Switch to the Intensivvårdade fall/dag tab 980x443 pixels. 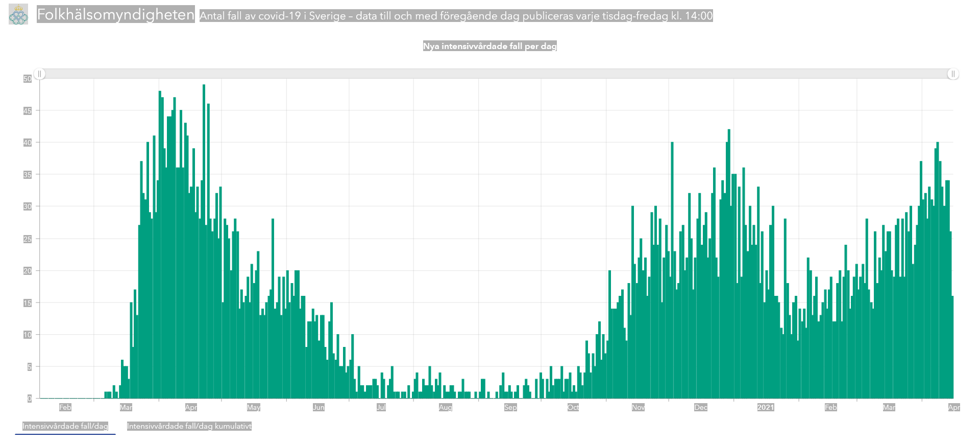coord(65,426)
